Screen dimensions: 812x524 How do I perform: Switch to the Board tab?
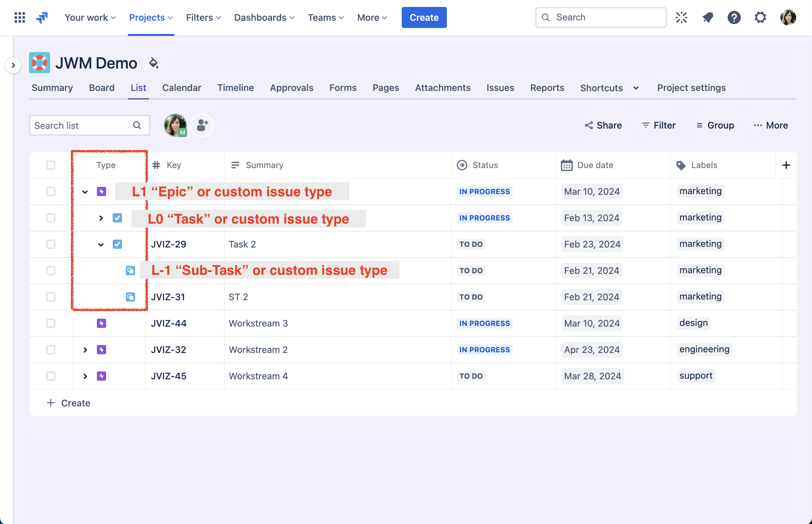tap(101, 87)
